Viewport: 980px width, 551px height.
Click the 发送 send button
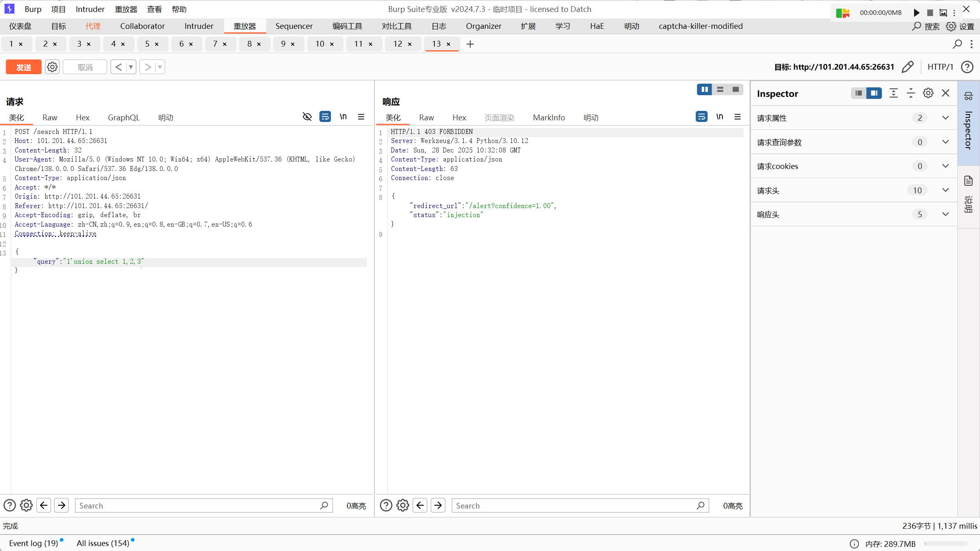tap(23, 67)
